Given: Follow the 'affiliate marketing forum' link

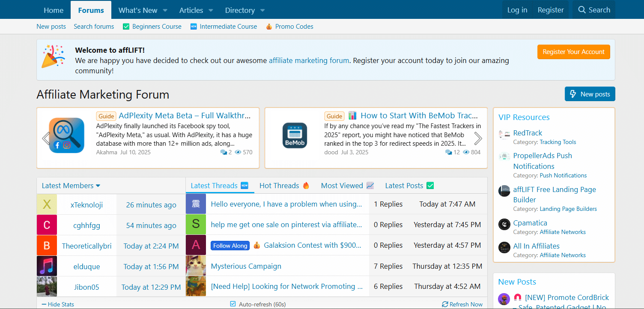Looking at the screenshot, I should coord(309,60).
